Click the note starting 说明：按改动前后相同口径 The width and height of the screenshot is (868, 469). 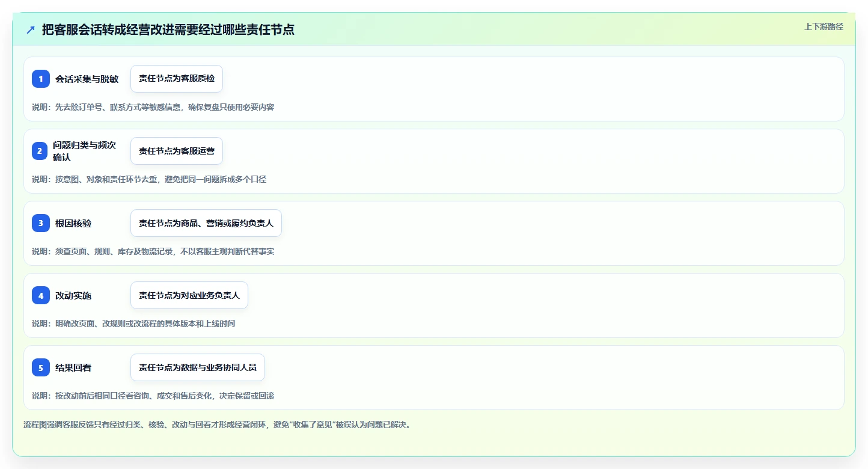(153, 396)
